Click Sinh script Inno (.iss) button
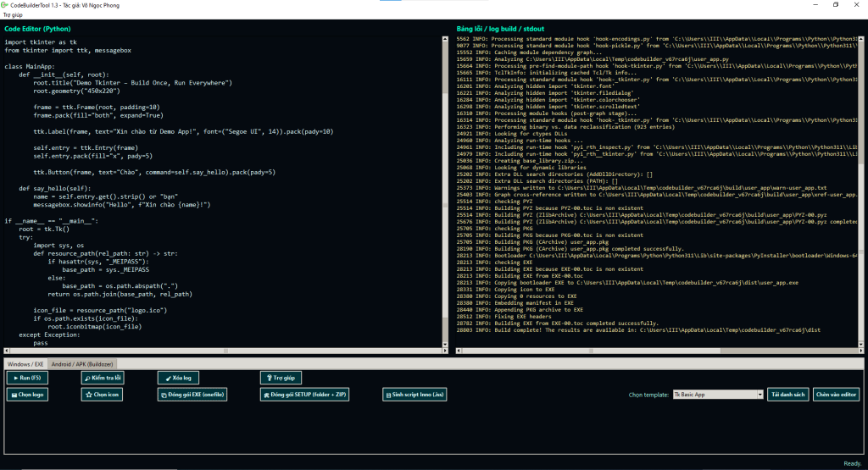868x470 pixels. click(x=415, y=395)
